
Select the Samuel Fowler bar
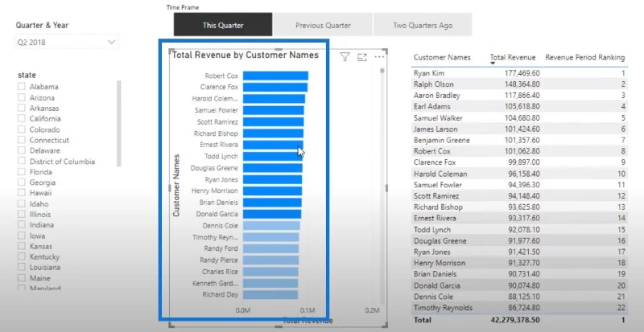click(274, 110)
